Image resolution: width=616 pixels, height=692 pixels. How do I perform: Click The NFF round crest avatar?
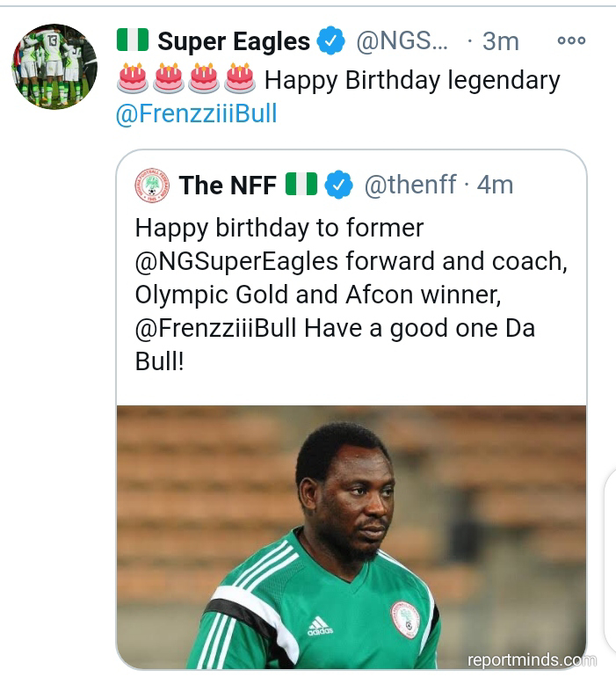tap(151, 186)
